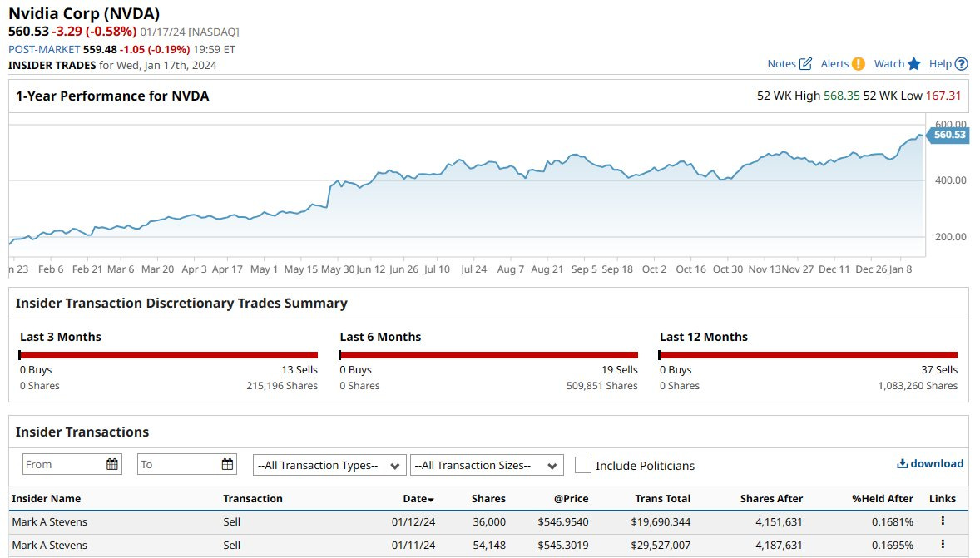Click the orange Alerts exclamation icon
The image size is (980, 558).
[x=859, y=64]
